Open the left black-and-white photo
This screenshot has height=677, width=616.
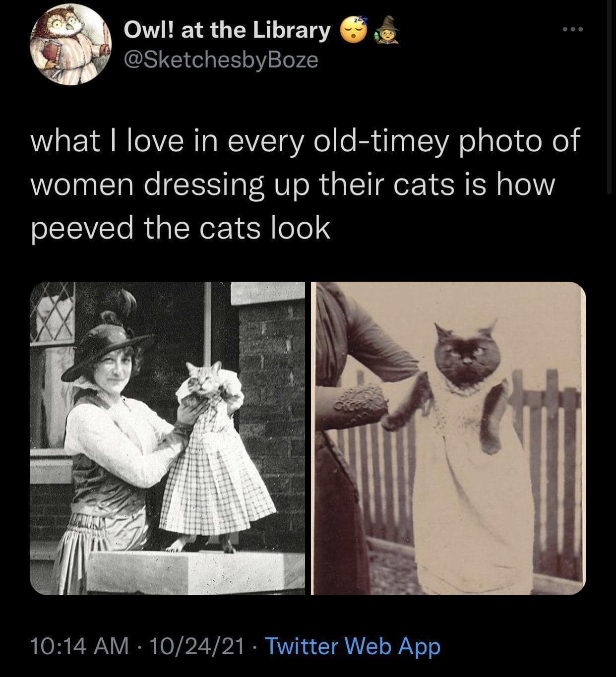(168, 438)
